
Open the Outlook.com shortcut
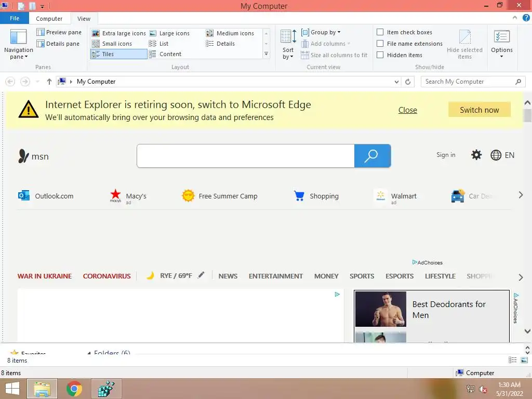[46, 196]
